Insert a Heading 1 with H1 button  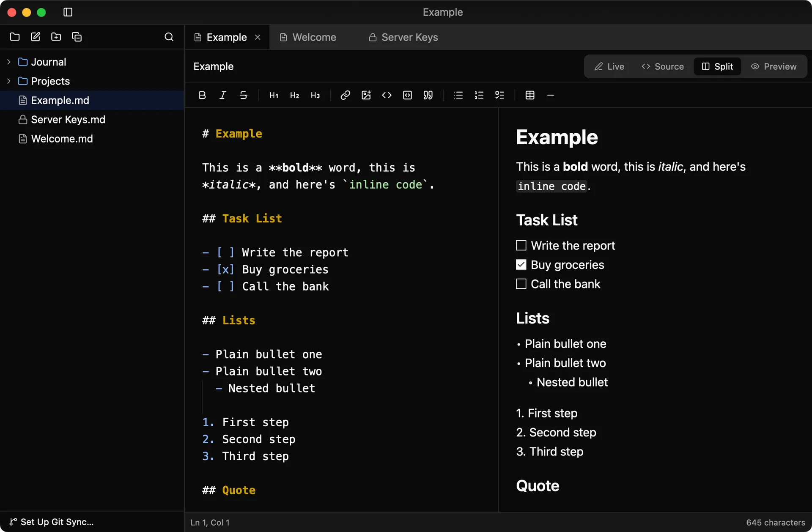(274, 95)
